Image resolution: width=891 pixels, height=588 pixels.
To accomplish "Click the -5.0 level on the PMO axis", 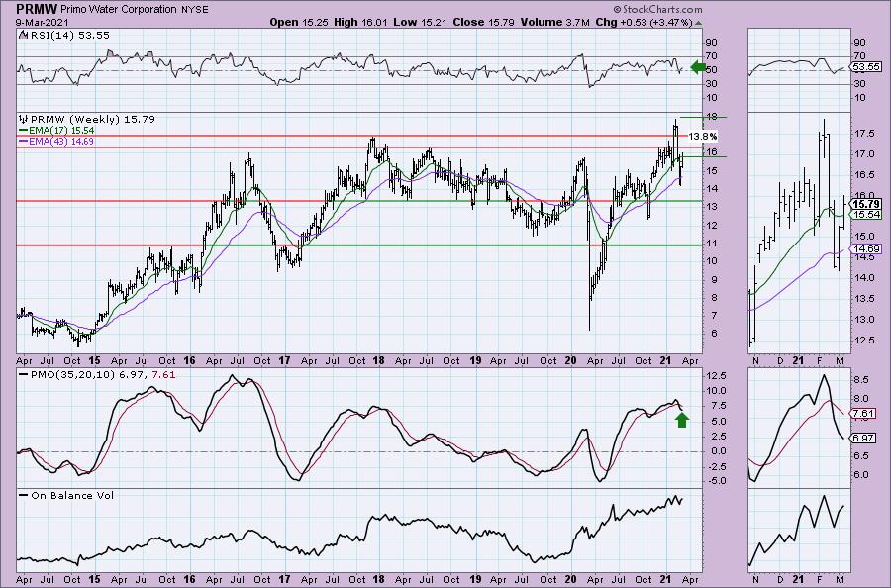I will [716, 481].
